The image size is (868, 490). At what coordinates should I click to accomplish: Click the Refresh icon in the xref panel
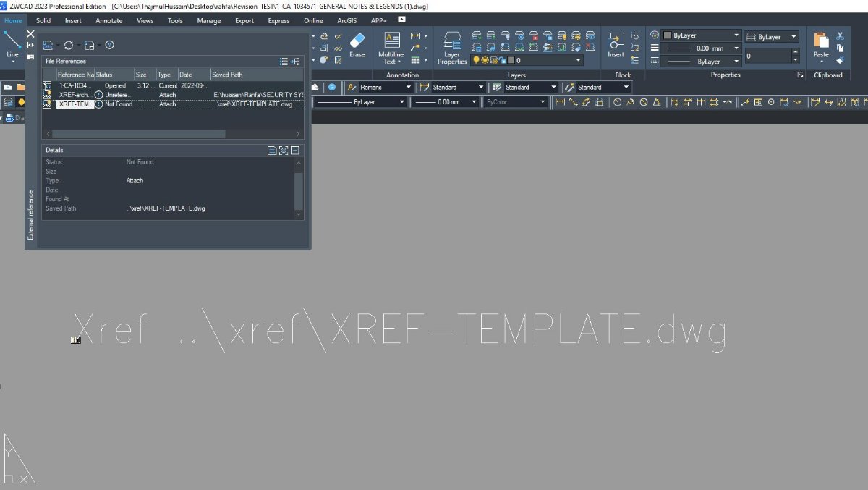(69, 45)
